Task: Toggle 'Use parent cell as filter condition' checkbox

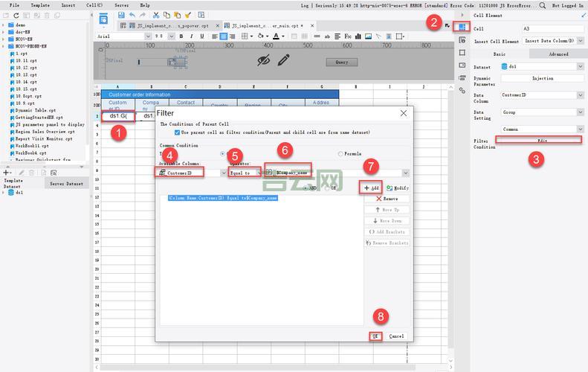Action: (175, 132)
